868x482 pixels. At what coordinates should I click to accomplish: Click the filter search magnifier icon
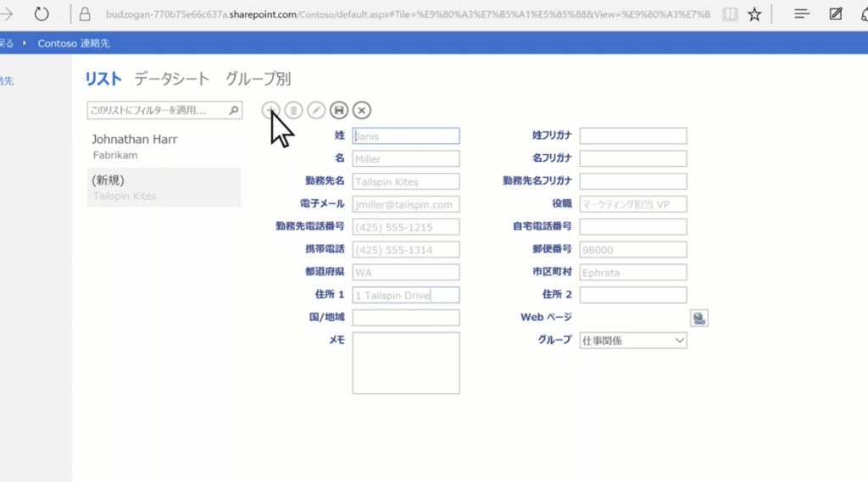tap(234, 110)
